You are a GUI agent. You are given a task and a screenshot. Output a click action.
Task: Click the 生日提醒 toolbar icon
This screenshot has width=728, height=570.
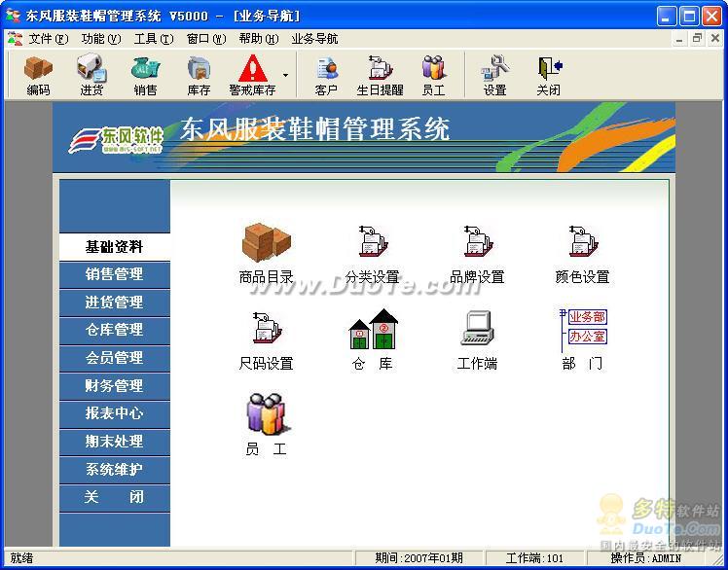(x=380, y=75)
